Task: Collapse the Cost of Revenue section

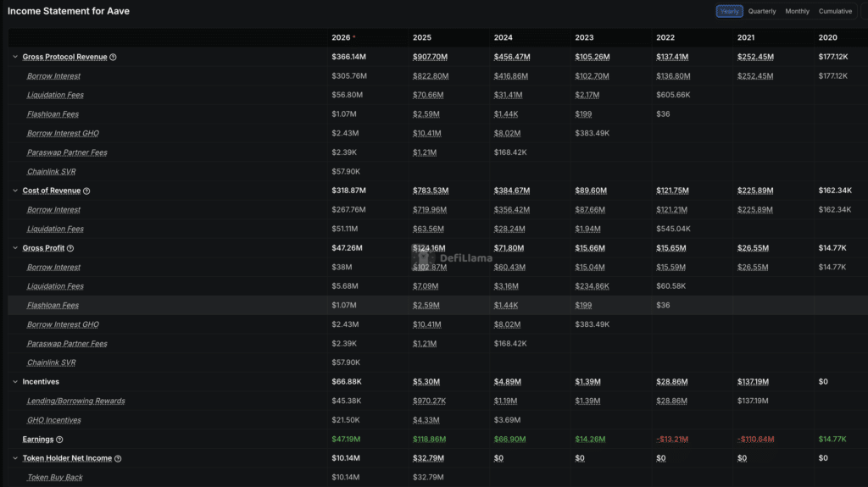Action: (x=15, y=191)
